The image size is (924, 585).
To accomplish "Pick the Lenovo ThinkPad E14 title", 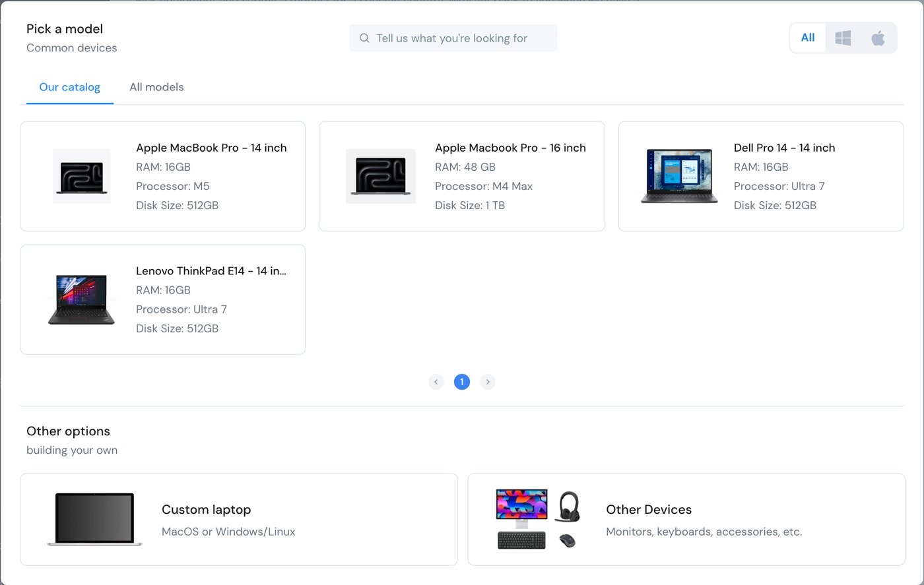I will coord(211,271).
